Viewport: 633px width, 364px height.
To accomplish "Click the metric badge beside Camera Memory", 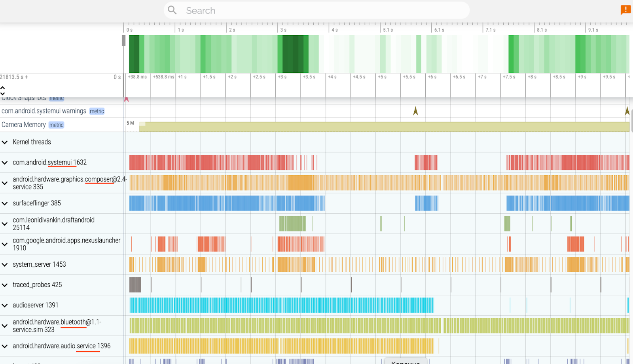I will [x=56, y=125].
